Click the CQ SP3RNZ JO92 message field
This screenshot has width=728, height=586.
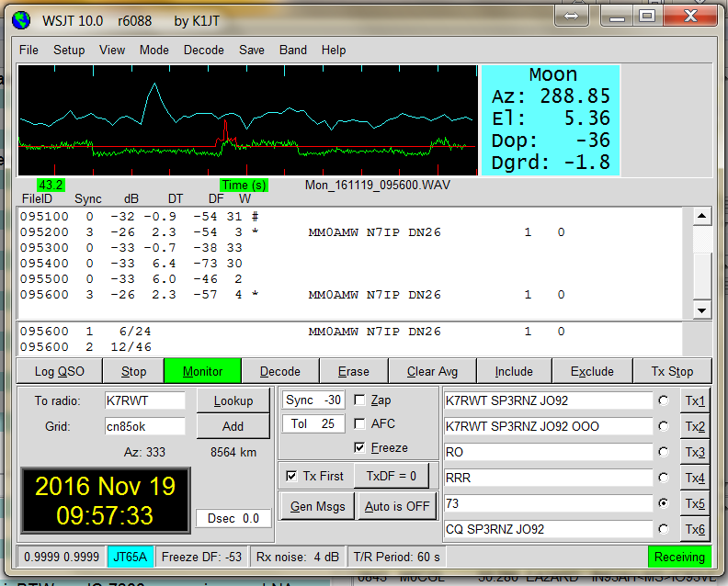[x=549, y=529]
